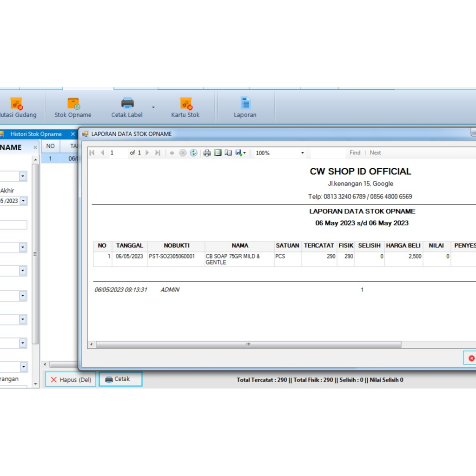Switch to the Histori Stok Opname tab
Viewport: 476px width, 476px height.
(36, 134)
